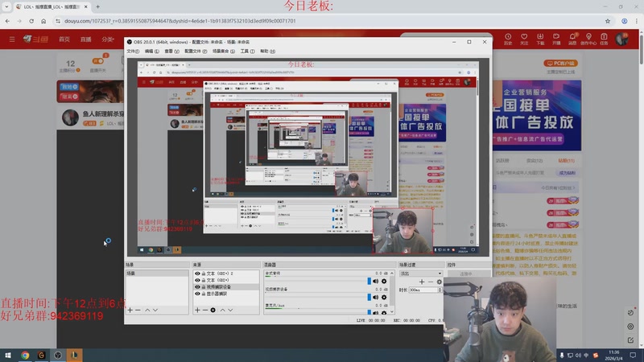Open the OBS 工具 menu
The image size is (644, 362).
point(247,51)
